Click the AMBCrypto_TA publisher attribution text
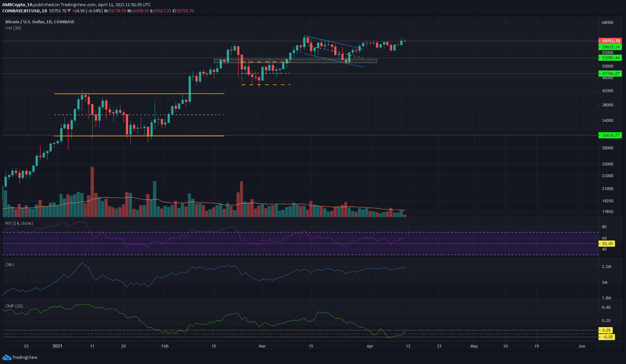The width and height of the screenshot is (626, 364). click(x=17, y=5)
